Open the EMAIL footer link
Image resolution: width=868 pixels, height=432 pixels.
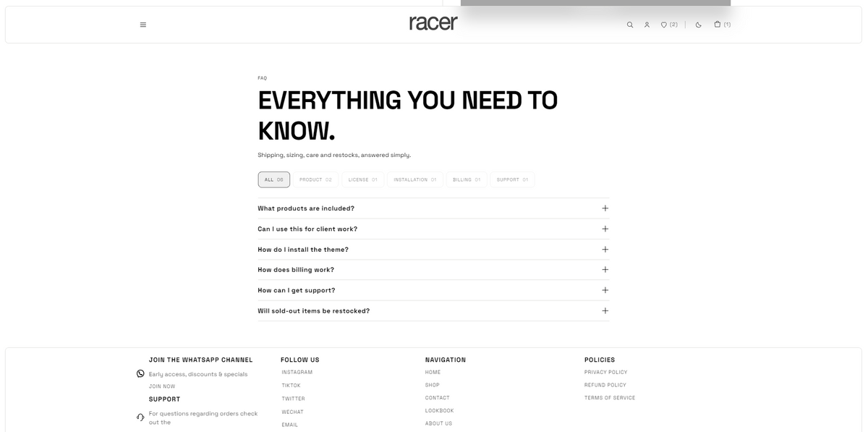coord(289,425)
